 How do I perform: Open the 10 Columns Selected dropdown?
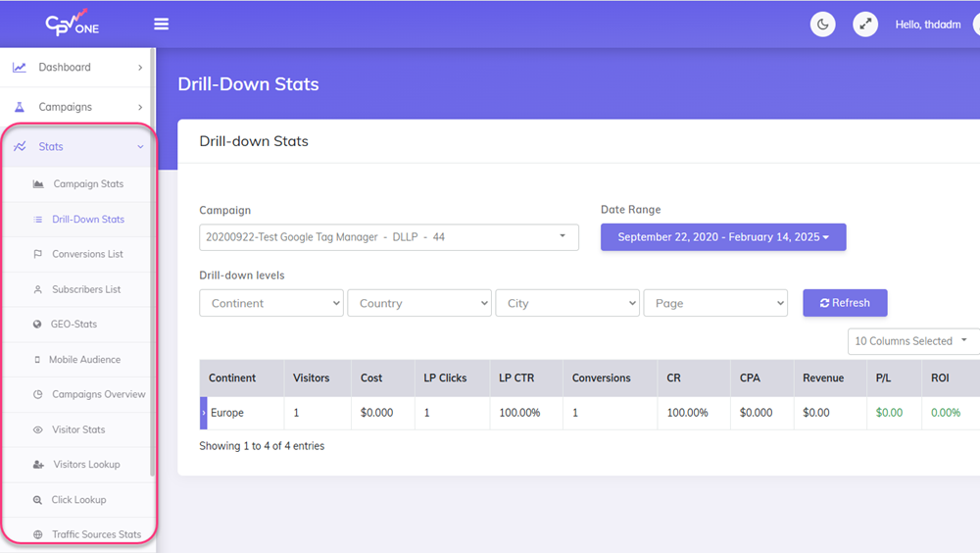point(911,341)
